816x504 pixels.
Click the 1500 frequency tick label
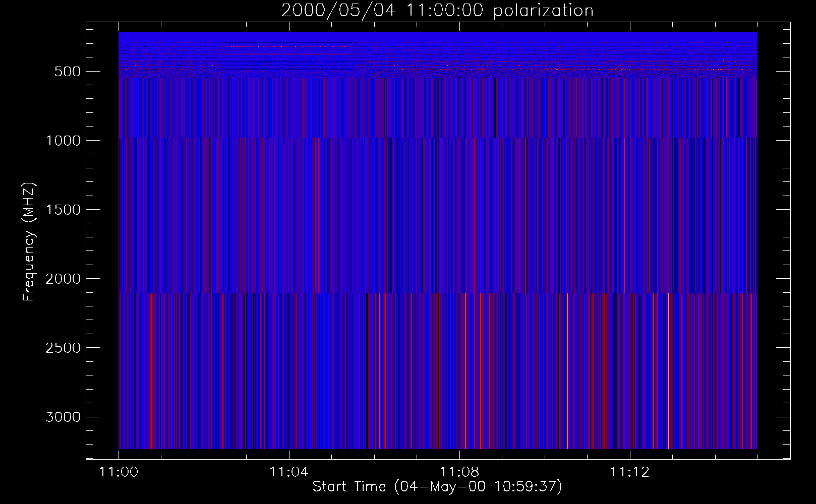pyautogui.click(x=63, y=210)
